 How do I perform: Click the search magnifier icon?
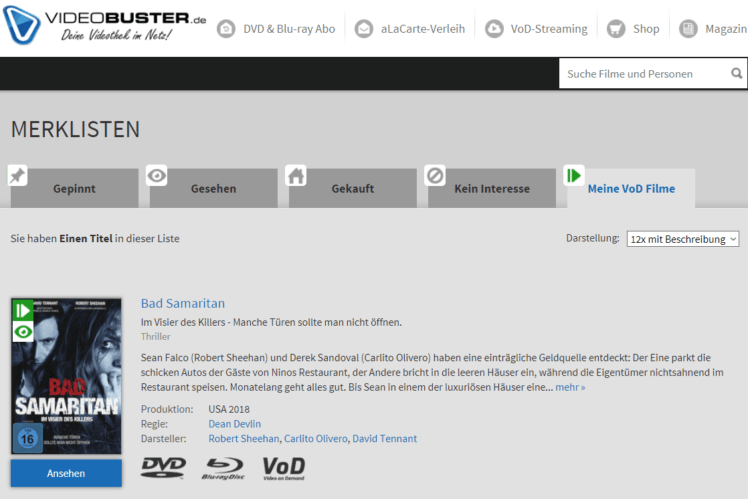tap(737, 73)
